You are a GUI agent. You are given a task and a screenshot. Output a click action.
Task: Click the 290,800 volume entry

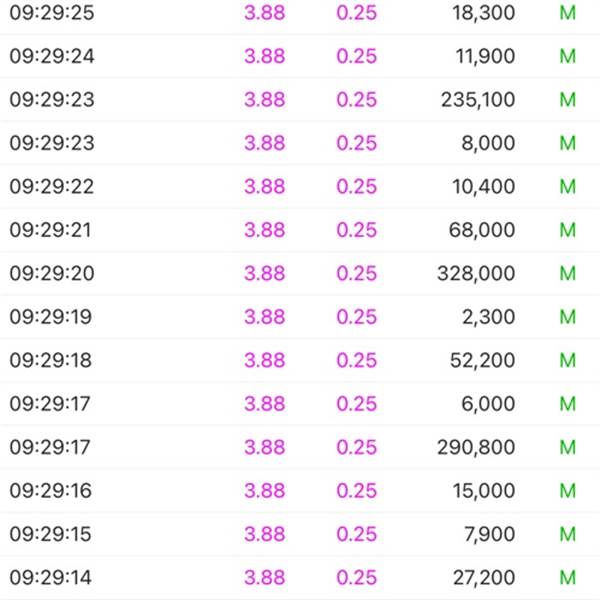click(476, 447)
